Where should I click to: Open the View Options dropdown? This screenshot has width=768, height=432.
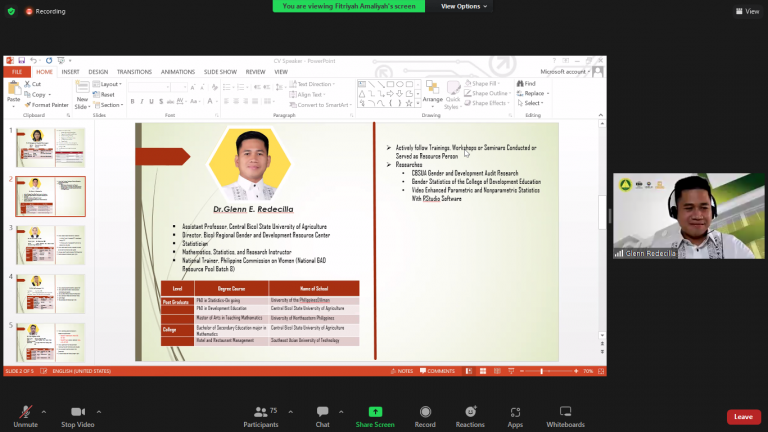[464, 6]
